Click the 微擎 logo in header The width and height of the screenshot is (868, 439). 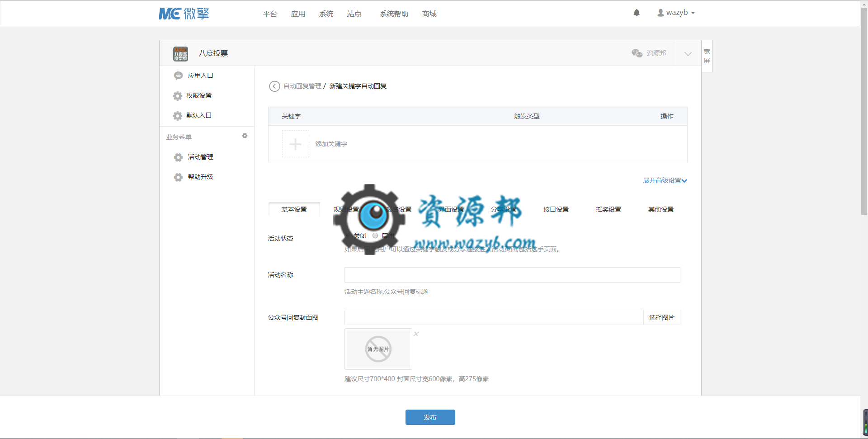[x=184, y=14]
